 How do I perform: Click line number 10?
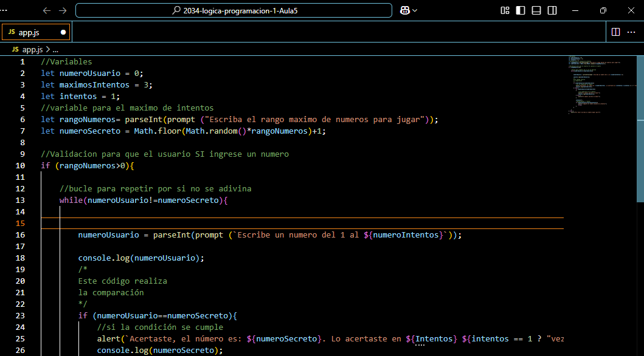point(20,166)
